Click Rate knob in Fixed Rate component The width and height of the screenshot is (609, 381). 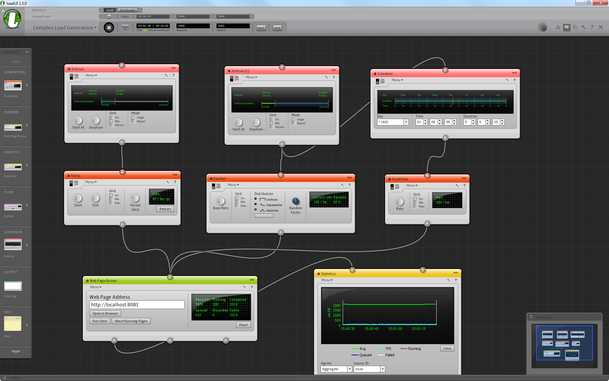point(399,202)
